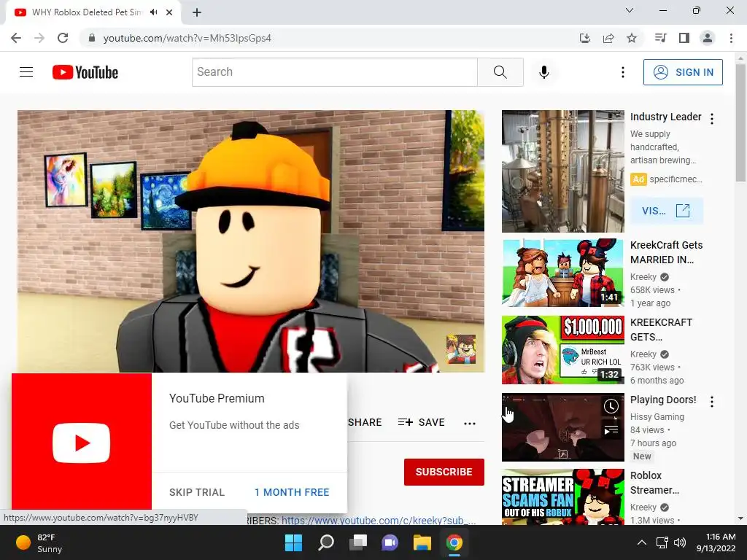The width and height of the screenshot is (747, 560).
Task: Bookmark this tab with star icon
Action: tap(632, 38)
